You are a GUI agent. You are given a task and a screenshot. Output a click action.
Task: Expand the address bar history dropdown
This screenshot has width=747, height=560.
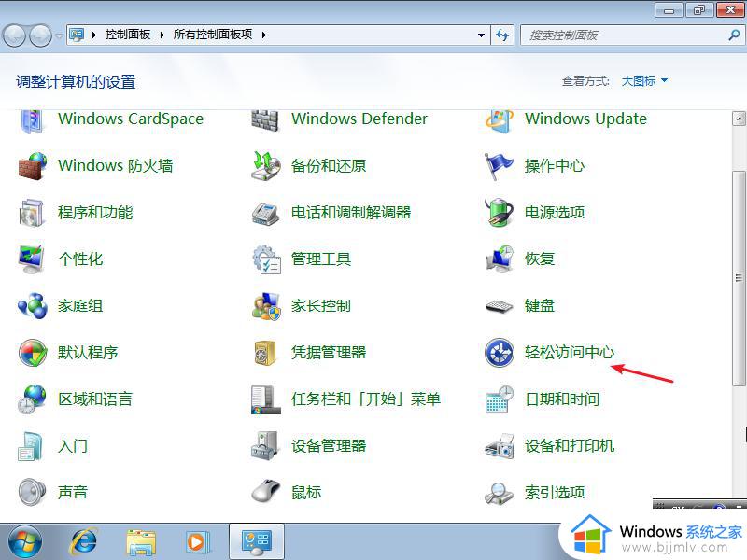click(x=481, y=35)
